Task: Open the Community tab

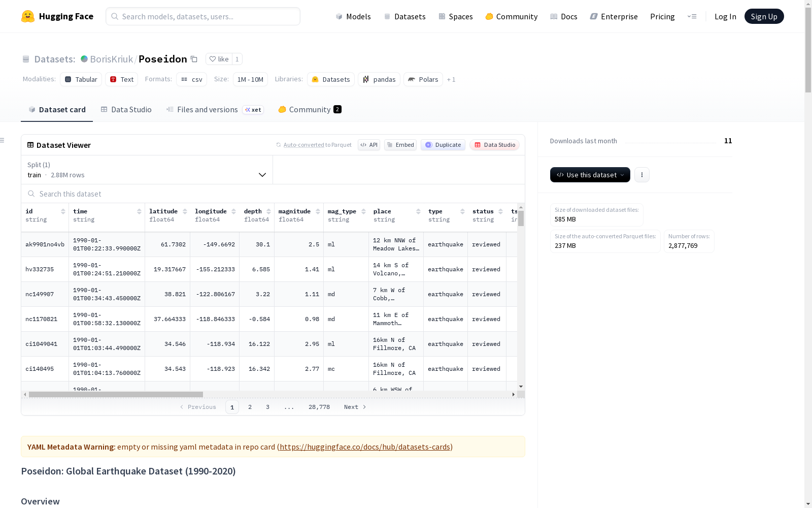Action: click(310, 110)
